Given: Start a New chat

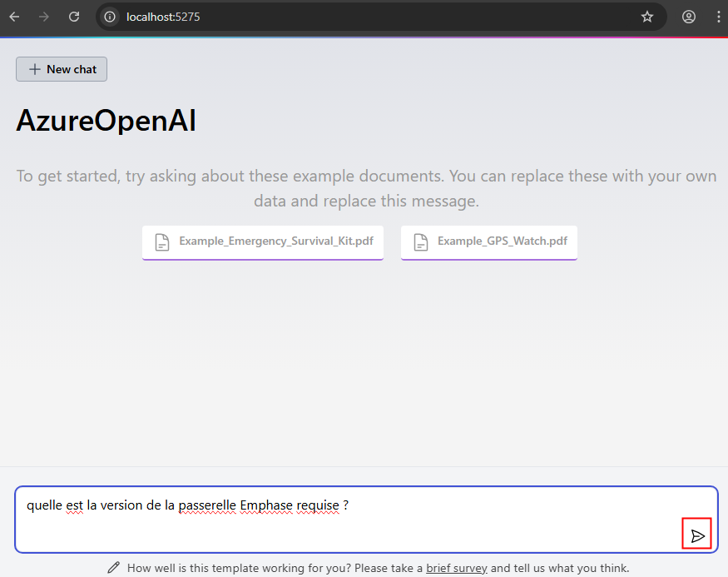Looking at the screenshot, I should [62, 69].
